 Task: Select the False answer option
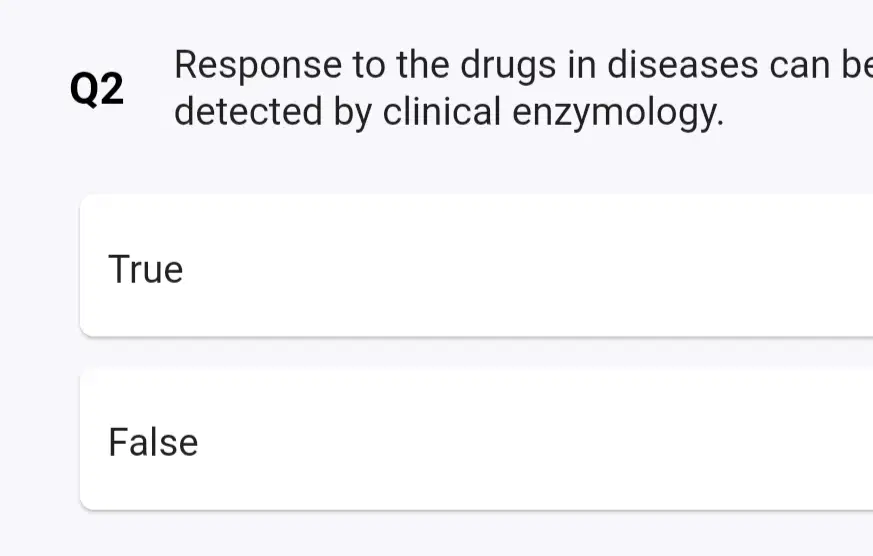coord(476,439)
